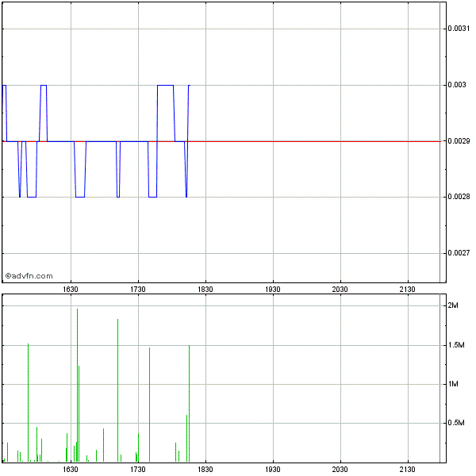This screenshot has width=476, height=476.
Task: Click the 0.0029 price axis label
Action: coord(459,141)
